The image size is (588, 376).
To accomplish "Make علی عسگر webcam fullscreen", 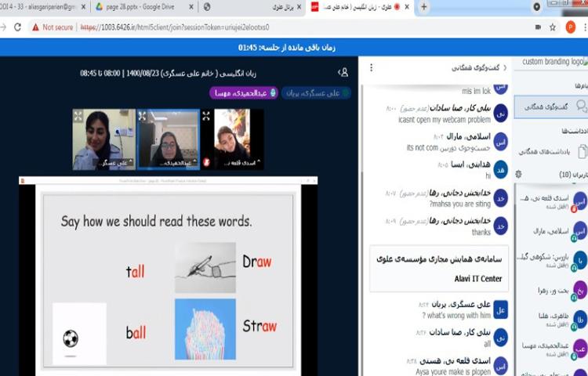I will click(78, 116).
